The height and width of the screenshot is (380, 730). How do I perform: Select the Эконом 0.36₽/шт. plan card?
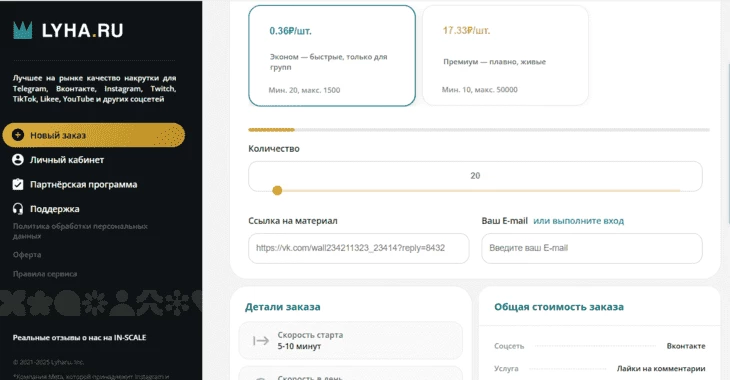coord(332,56)
